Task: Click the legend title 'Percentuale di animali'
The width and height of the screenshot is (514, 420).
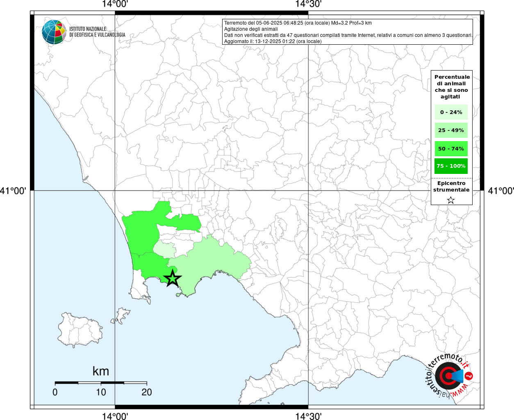Action: pyautogui.click(x=452, y=87)
